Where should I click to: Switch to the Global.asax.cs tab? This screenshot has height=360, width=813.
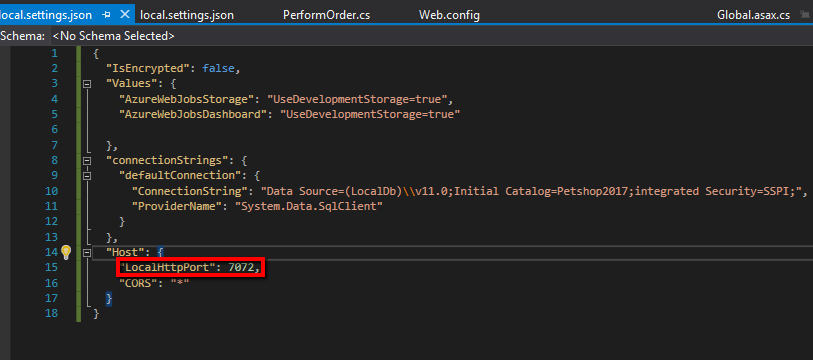[753, 15]
